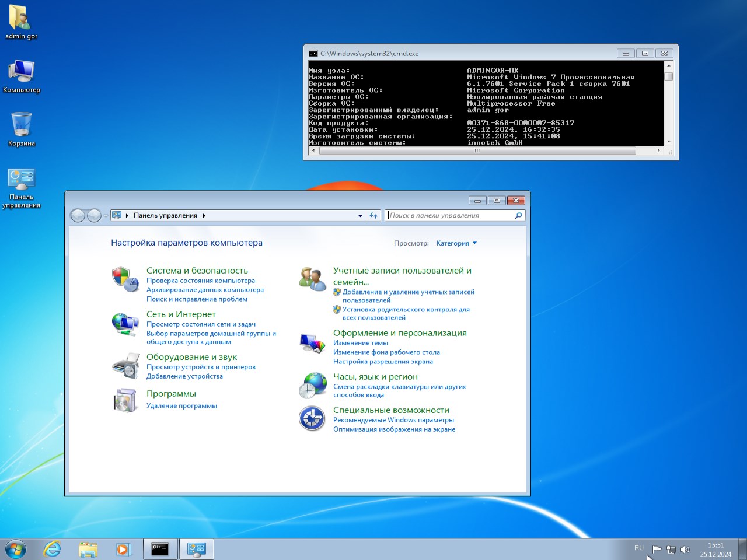This screenshot has width=747, height=560.
Task: Open the Компьютер desktop icon
Action: [22, 76]
